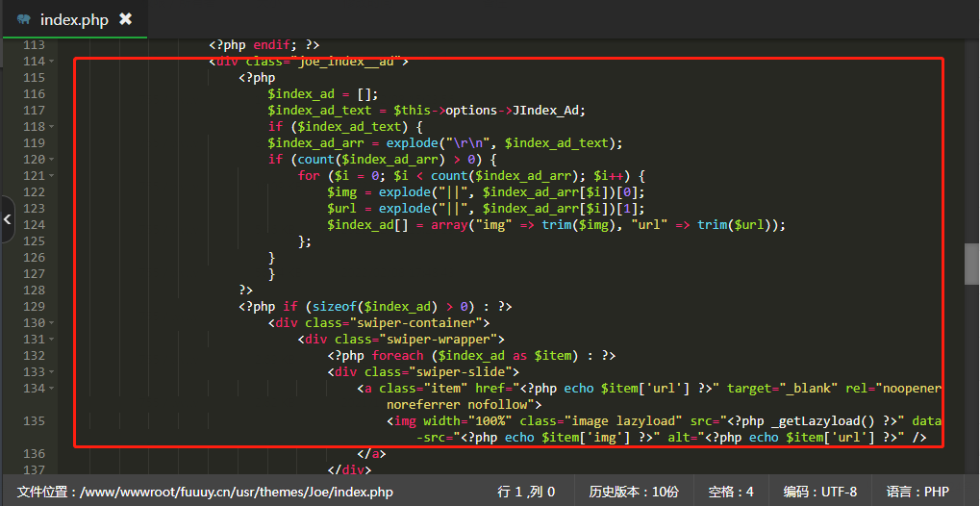Fold the if count block at line 120
980x506 pixels.
pyautogui.click(x=50, y=160)
